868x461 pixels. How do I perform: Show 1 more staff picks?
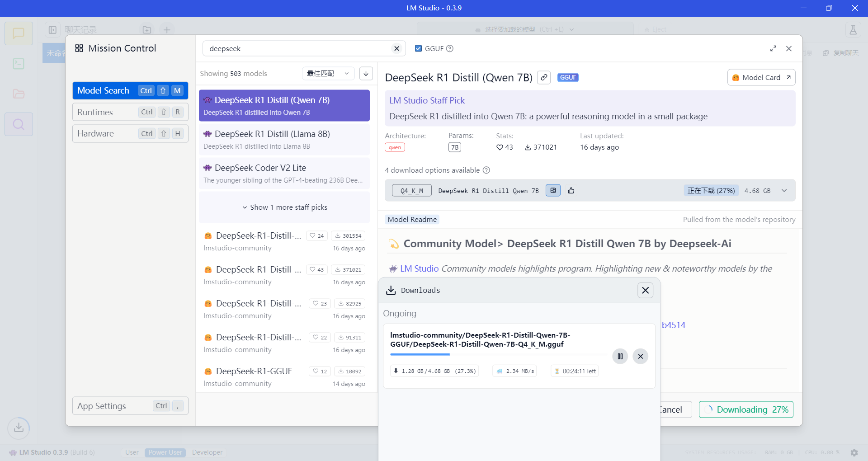[x=284, y=207]
